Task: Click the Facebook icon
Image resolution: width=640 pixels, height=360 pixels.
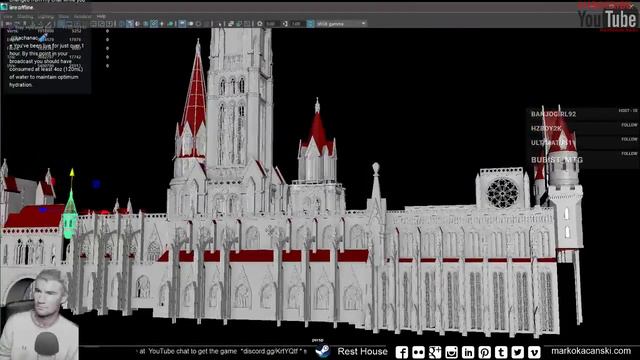Action: coord(402,352)
